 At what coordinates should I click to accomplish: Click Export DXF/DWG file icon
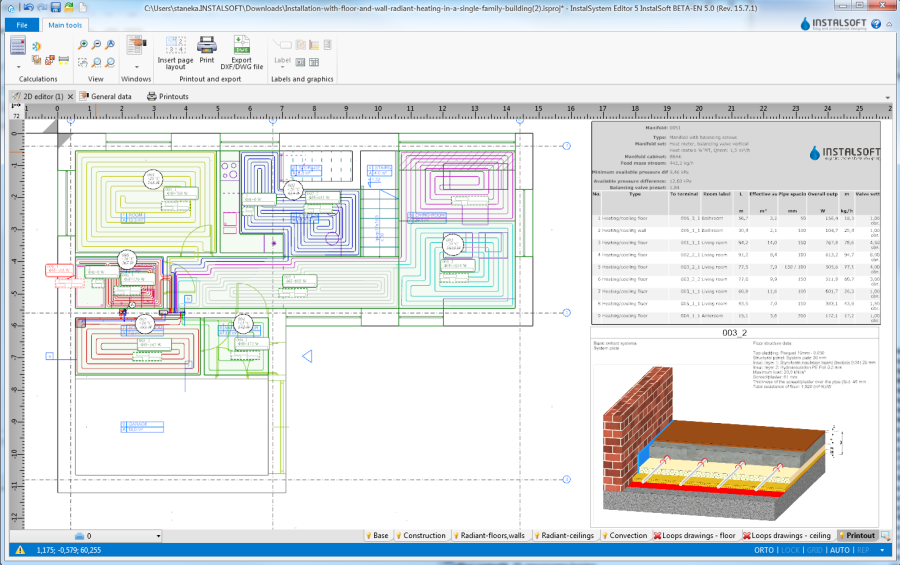[x=242, y=45]
